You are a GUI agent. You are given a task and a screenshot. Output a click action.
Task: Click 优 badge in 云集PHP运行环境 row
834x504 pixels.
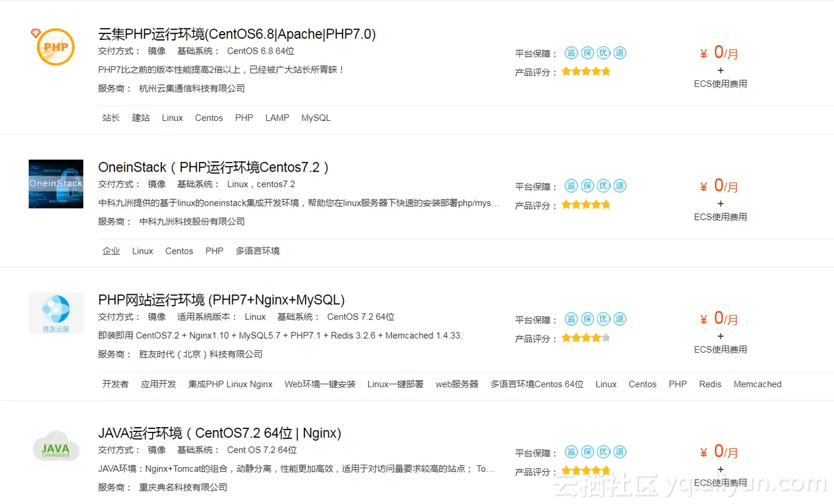pos(604,52)
